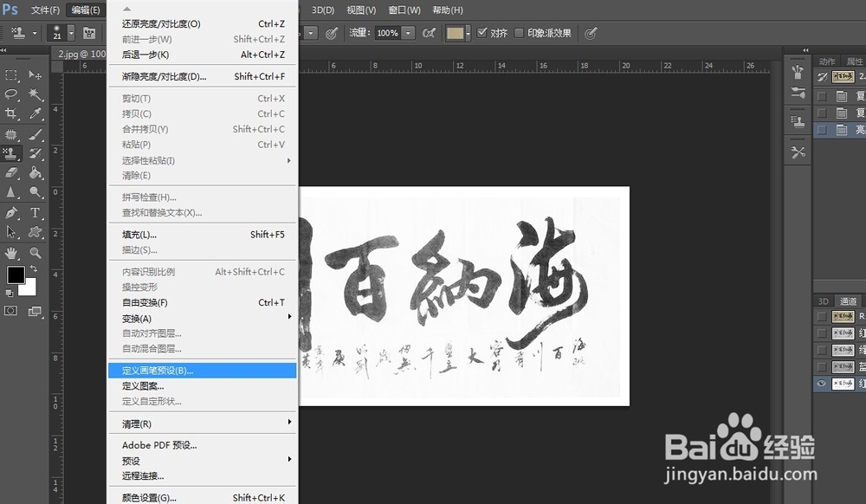Open the 视图(V) menu
Screen dimensions: 866x504
click(x=360, y=10)
